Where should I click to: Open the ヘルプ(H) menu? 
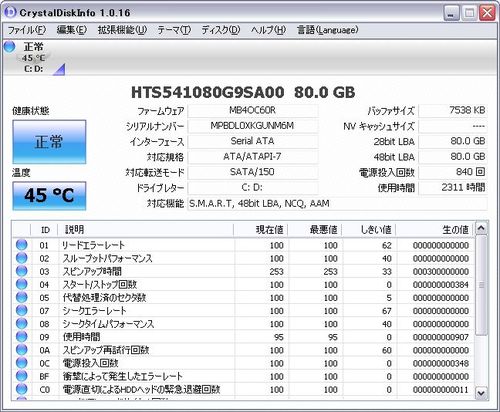tap(268, 30)
